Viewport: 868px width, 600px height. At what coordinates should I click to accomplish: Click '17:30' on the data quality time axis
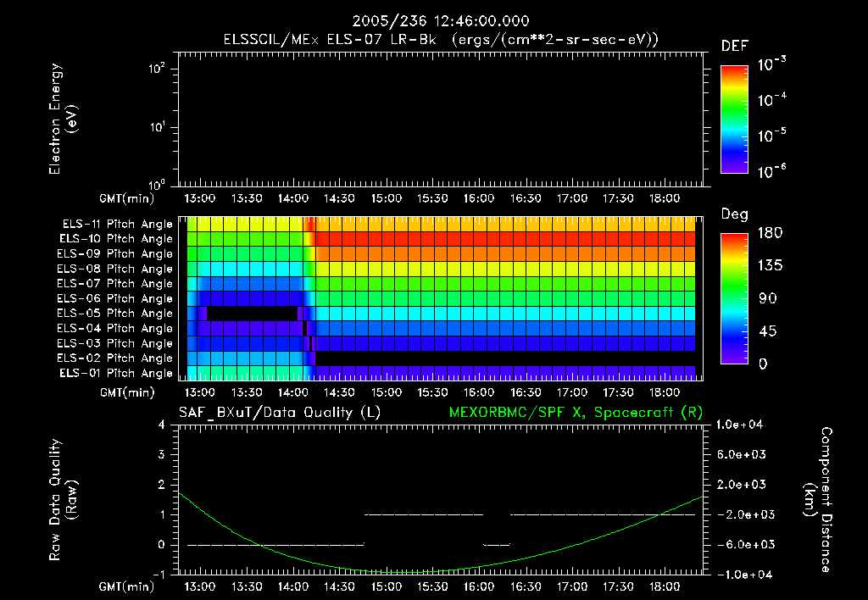click(x=618, y=586)
